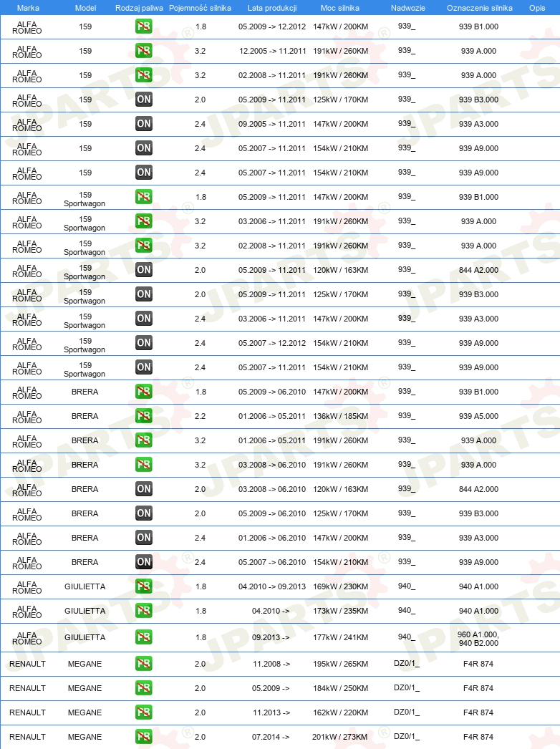Viewport: 560px width, 749px height.
Task: Click 'MEGANE' model in the 11.2013 row
Action: 85,712
